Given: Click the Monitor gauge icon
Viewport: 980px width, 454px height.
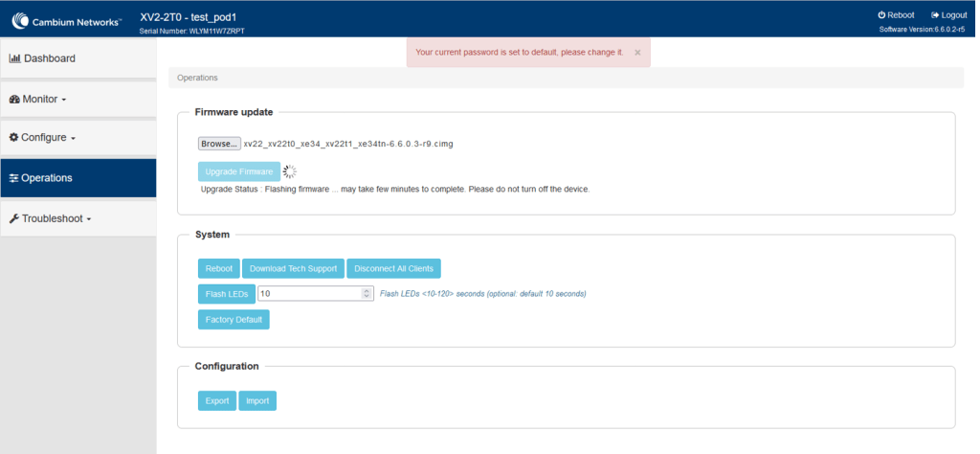Looking at the screenshot, I should 14,99.
